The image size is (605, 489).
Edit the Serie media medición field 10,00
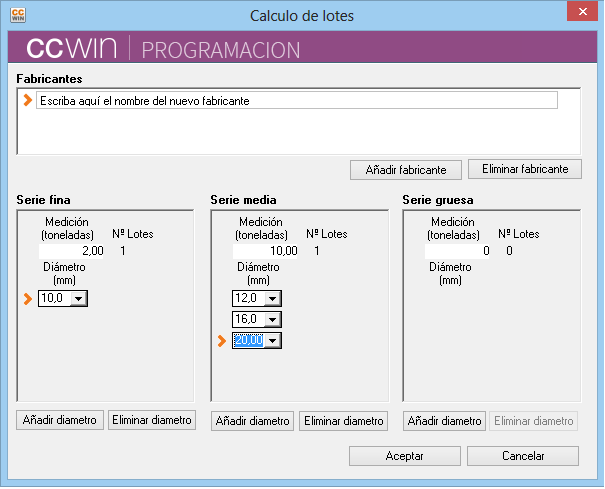[265, 251]
